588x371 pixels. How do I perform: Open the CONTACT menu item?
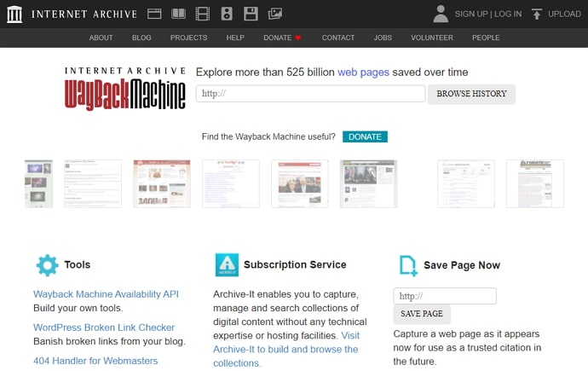click(x=337, y=38)
